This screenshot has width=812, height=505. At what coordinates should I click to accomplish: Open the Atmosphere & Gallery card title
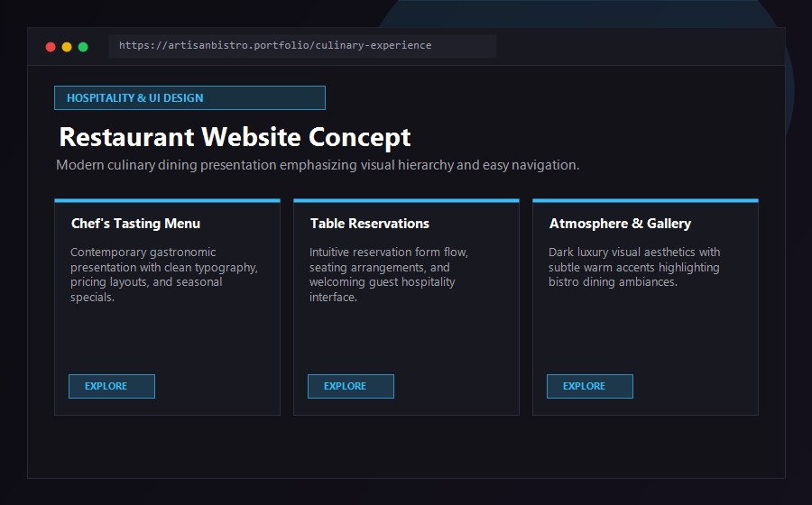(x=620, y=224)
